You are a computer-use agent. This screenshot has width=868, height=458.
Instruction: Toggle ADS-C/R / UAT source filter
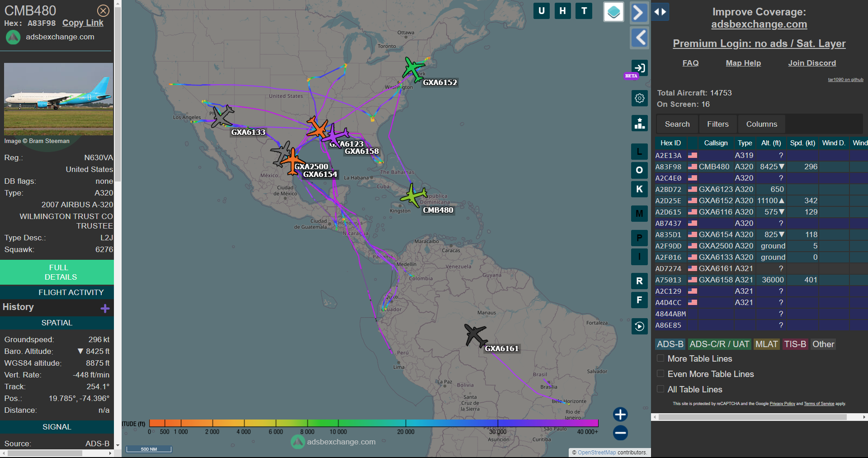tap(719, 344)
